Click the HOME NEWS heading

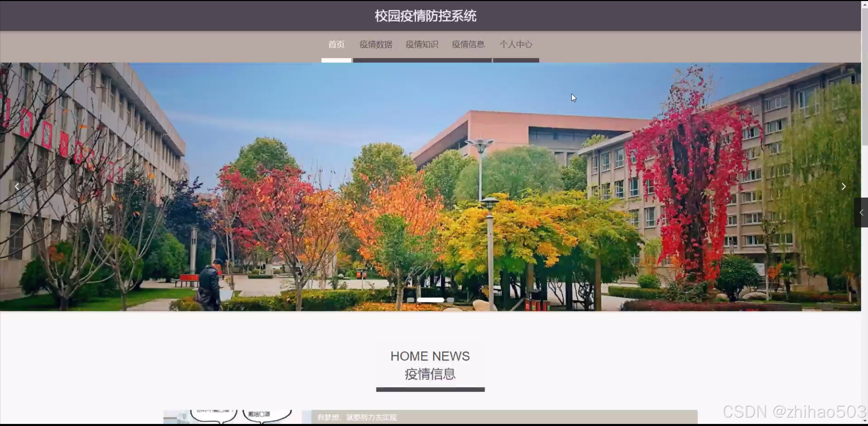click(x=430, y=356)
